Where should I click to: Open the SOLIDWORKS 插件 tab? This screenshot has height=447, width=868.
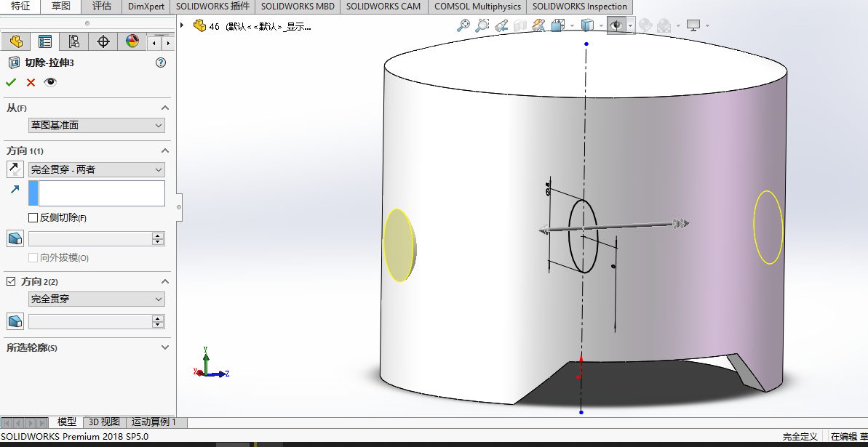pos(212,7)
